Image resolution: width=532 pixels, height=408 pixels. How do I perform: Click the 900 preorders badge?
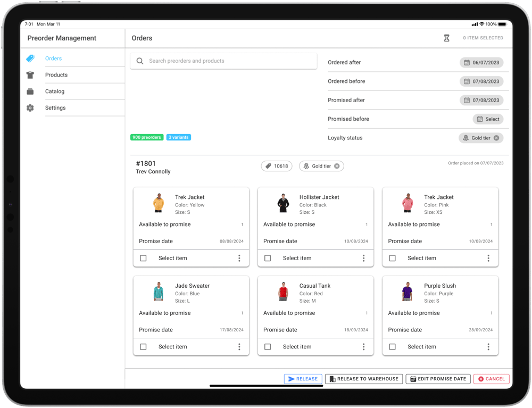[x=147, y=137]
